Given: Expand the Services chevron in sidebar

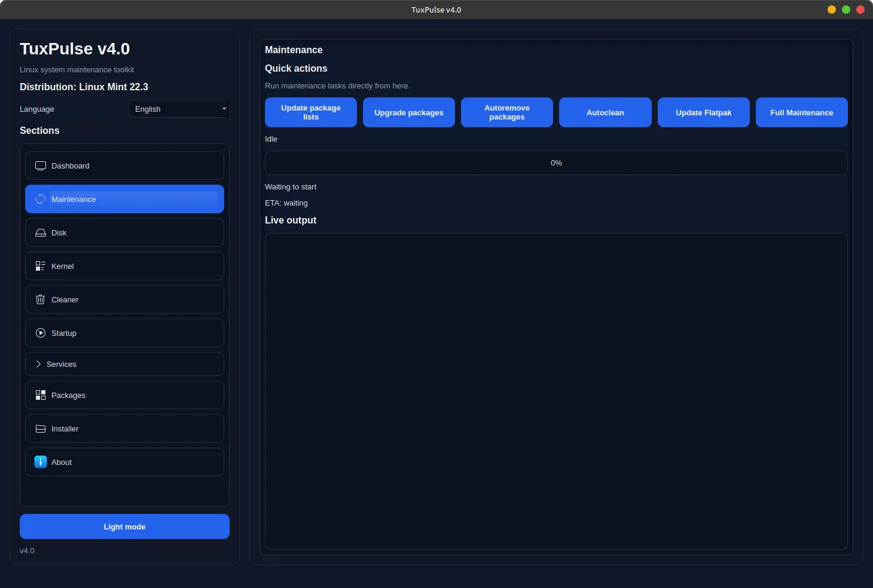Looking at the screenshot, I should pyautogui.click(x=38, y=364).
